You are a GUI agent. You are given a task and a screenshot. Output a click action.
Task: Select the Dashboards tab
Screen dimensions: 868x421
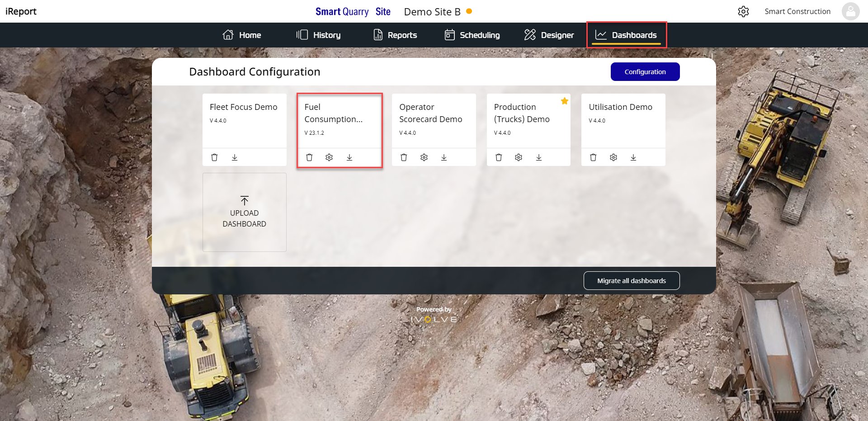tap(626, 35)
